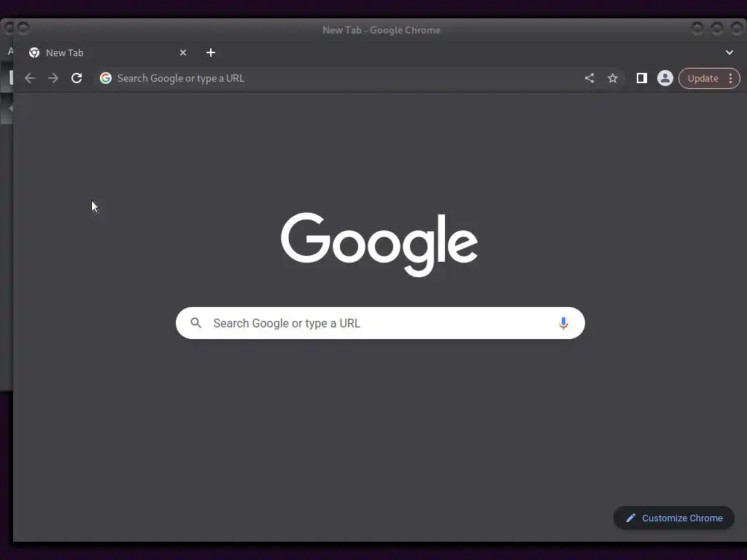
Task: Focus the Google search box
Action: click(x=380, y=323)
